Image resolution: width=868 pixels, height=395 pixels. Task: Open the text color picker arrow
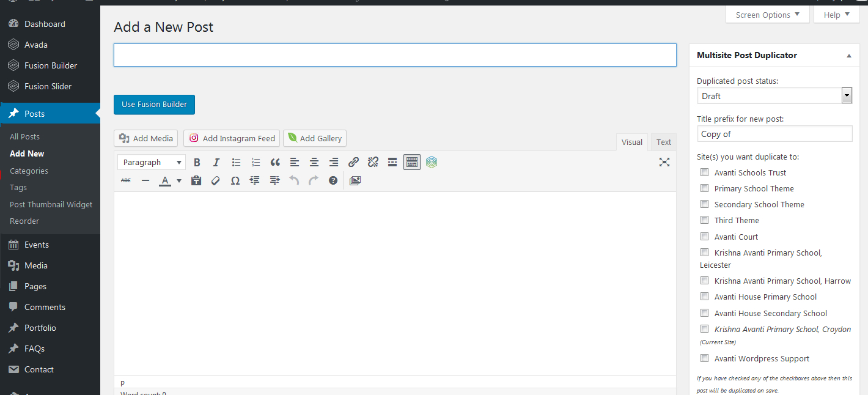click(179, 180)
